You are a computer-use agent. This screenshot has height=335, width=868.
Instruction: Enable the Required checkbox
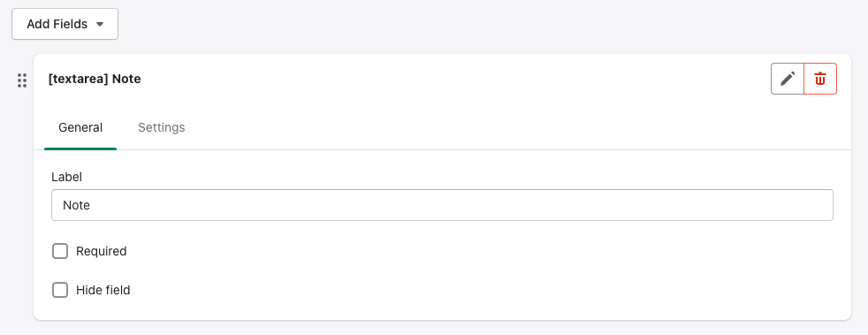[x=60, y=251]
